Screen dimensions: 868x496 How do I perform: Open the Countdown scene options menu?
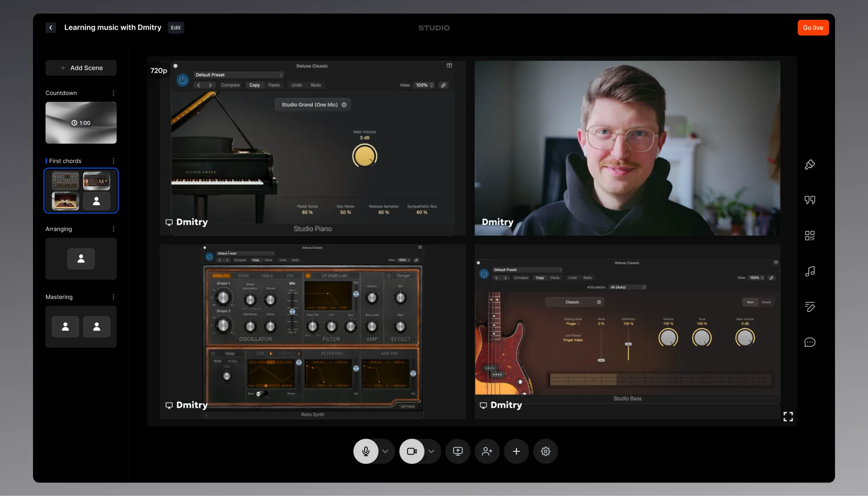tap(113, 93)
